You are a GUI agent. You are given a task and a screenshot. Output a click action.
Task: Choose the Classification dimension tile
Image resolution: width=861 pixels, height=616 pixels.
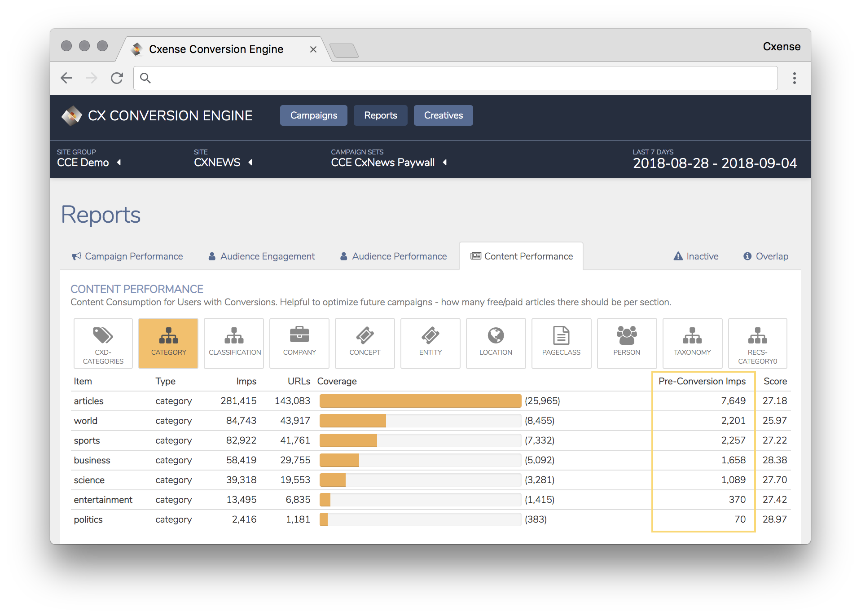[234, 343]
